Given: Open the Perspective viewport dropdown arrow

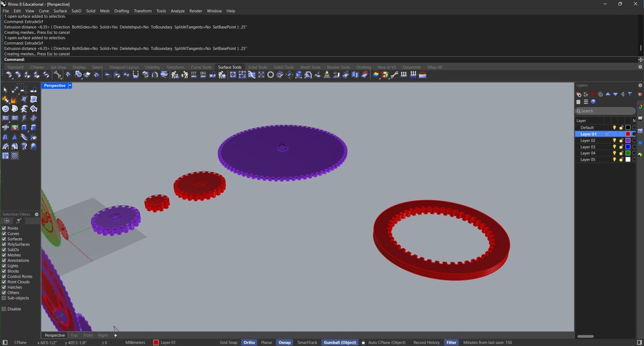Looking at the screenshot, I should point(70,85).
